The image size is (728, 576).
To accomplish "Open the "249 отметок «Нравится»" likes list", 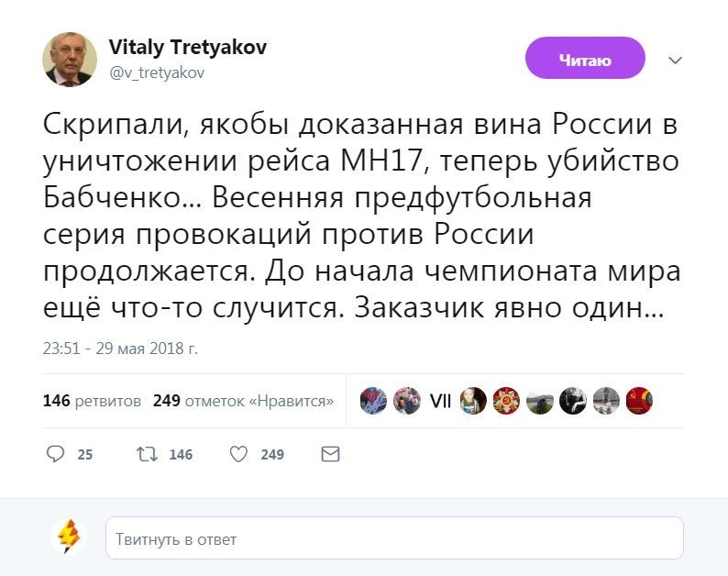I will point(243,401).
